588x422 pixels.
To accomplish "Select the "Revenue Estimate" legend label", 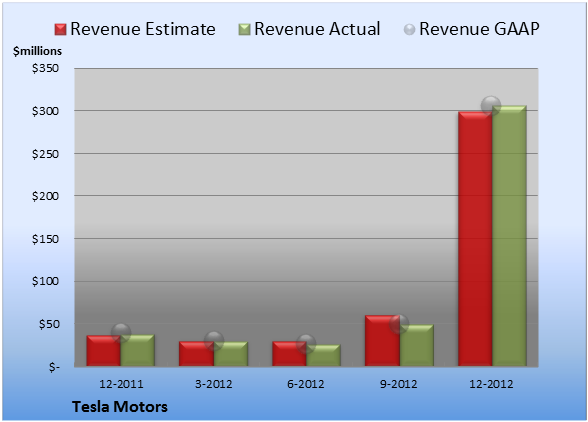I will click(143, 29).
